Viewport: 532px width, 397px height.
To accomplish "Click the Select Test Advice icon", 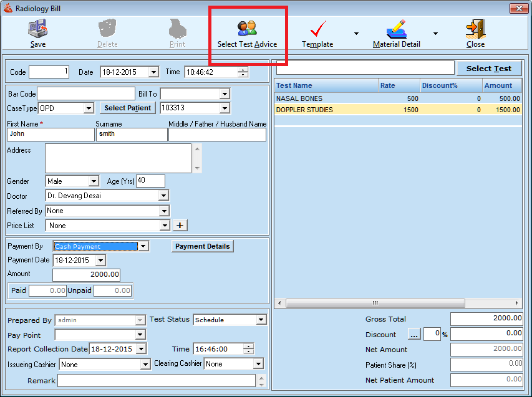I will [x=247, y=29].
